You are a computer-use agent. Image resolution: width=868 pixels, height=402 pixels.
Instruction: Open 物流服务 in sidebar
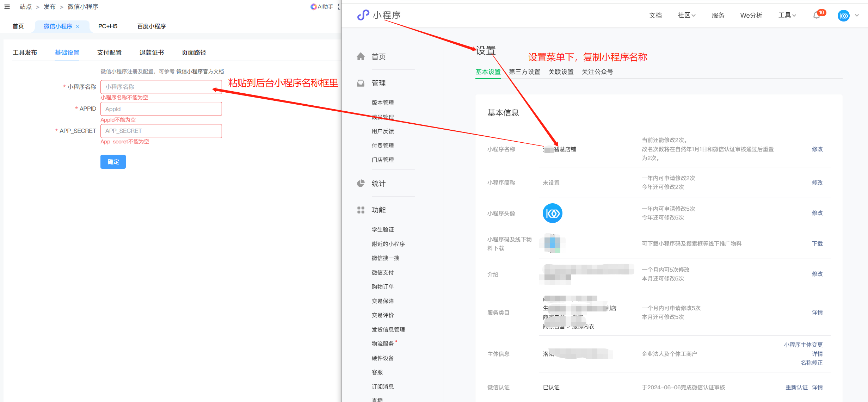tap(383, 344)
